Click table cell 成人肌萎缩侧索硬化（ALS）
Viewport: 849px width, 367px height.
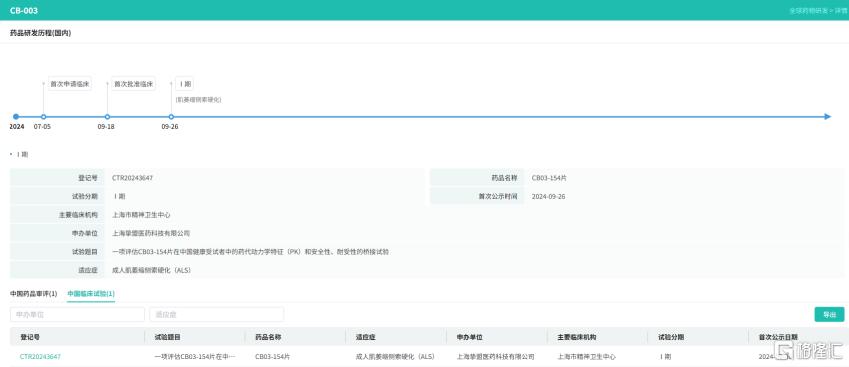[x=395, y=357]
